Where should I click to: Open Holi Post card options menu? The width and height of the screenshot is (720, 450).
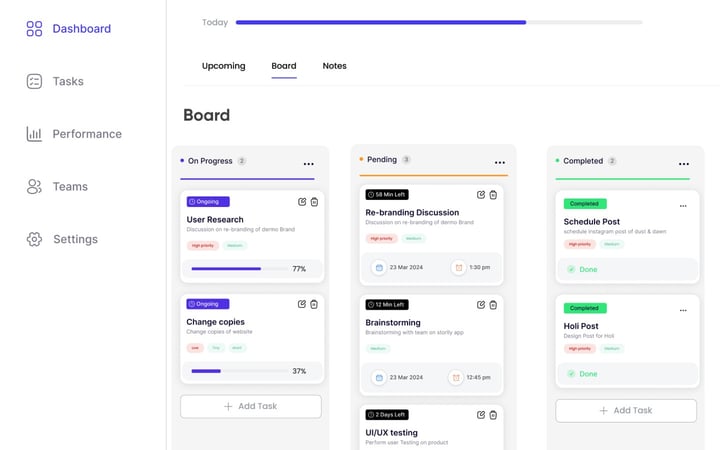(x=683, y=310)
